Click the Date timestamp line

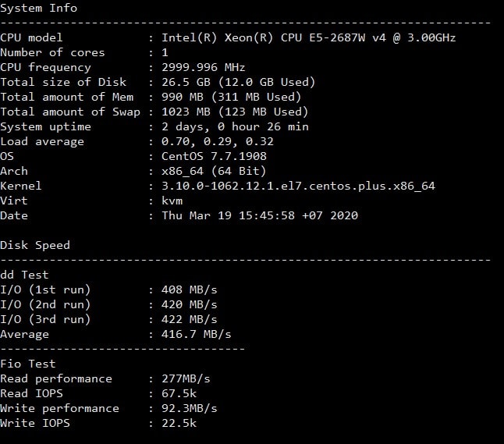260,215
